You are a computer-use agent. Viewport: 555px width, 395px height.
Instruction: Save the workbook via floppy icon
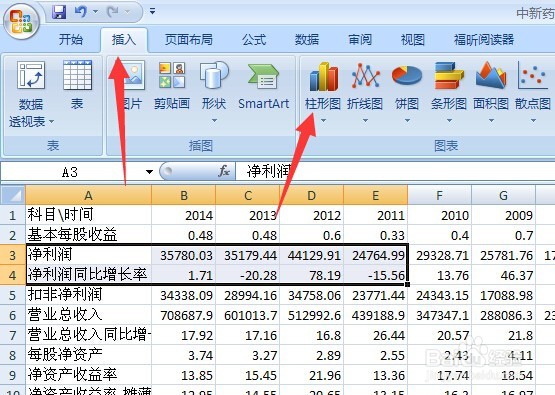(59, 12)
